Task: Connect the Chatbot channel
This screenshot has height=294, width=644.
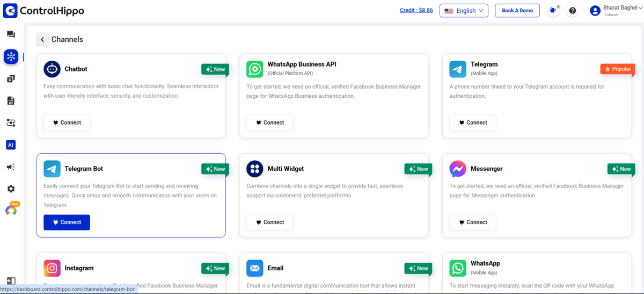Action: pos(67,123)
